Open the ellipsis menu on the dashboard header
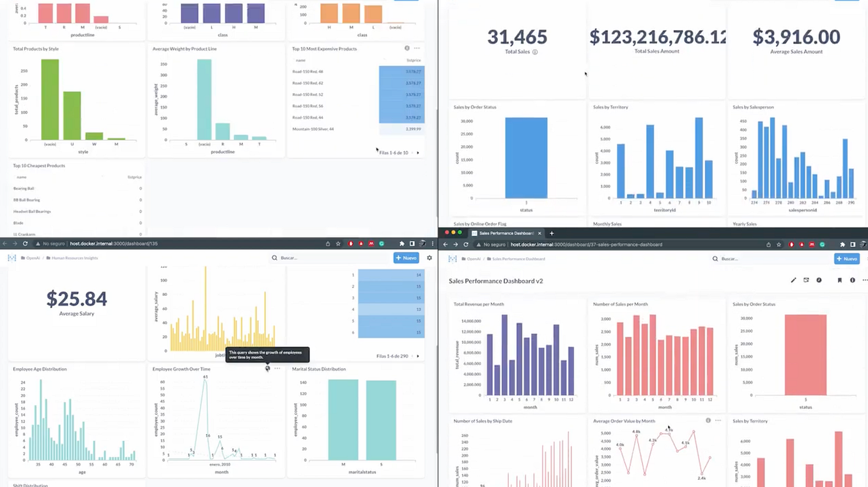The width and height of the screenshot is (868, 487). click(865, 280)
